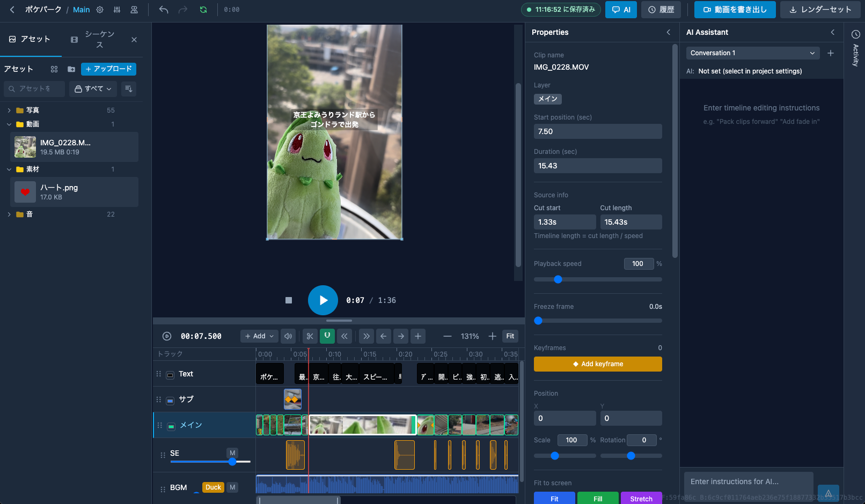The width and height of the screenshot is (865, 504).
Task: Open asset sort options
Action: [129, 88]
